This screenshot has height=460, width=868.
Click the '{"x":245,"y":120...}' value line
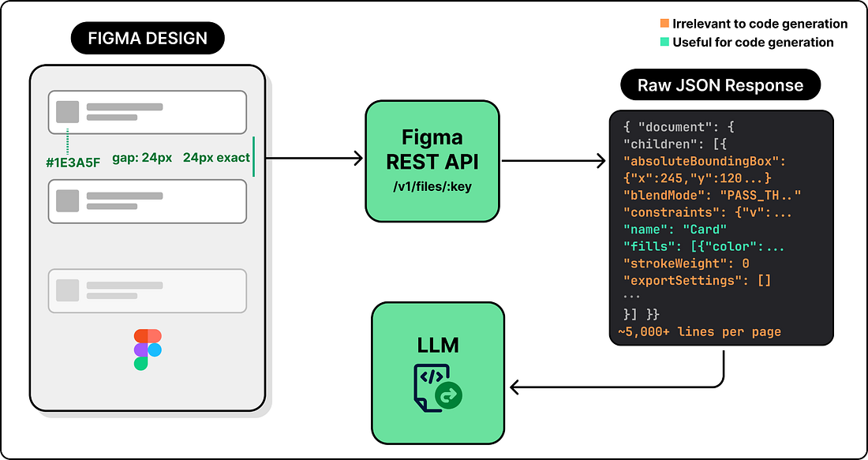[x=698, y=178]
